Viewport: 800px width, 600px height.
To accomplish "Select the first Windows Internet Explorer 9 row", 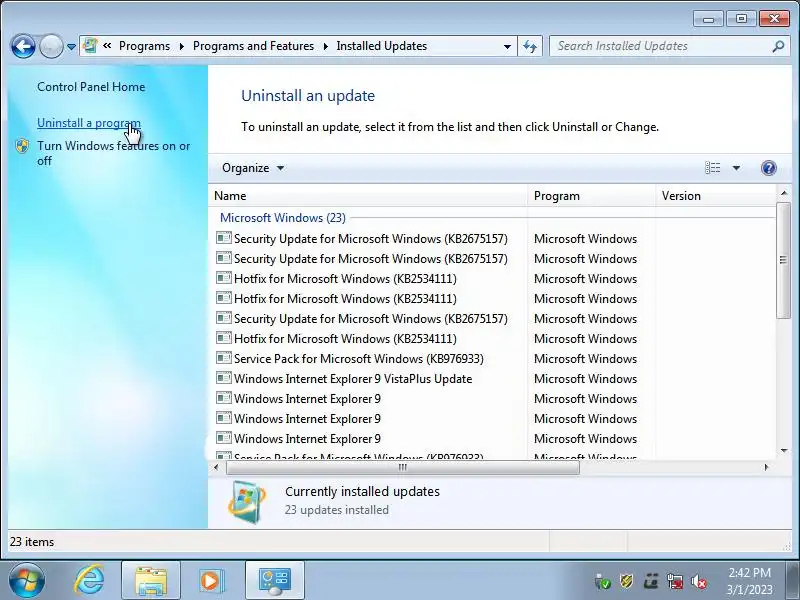I will point(307,398).
